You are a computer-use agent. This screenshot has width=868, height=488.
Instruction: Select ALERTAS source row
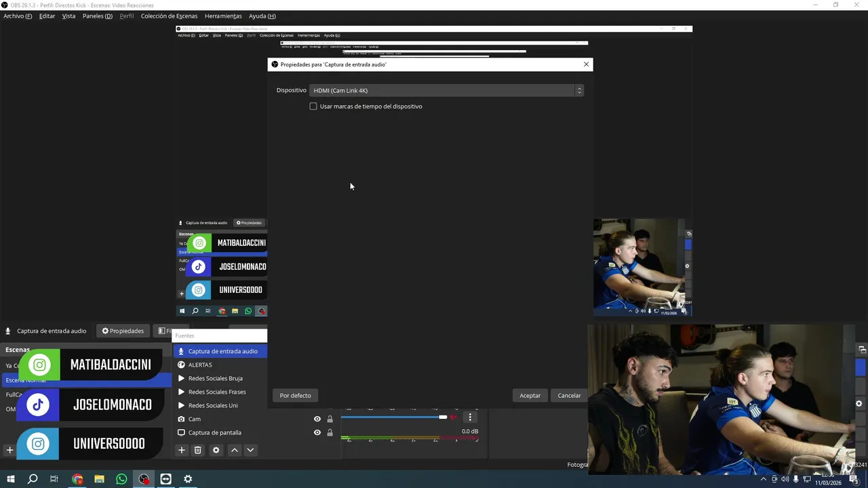(220, 365)
